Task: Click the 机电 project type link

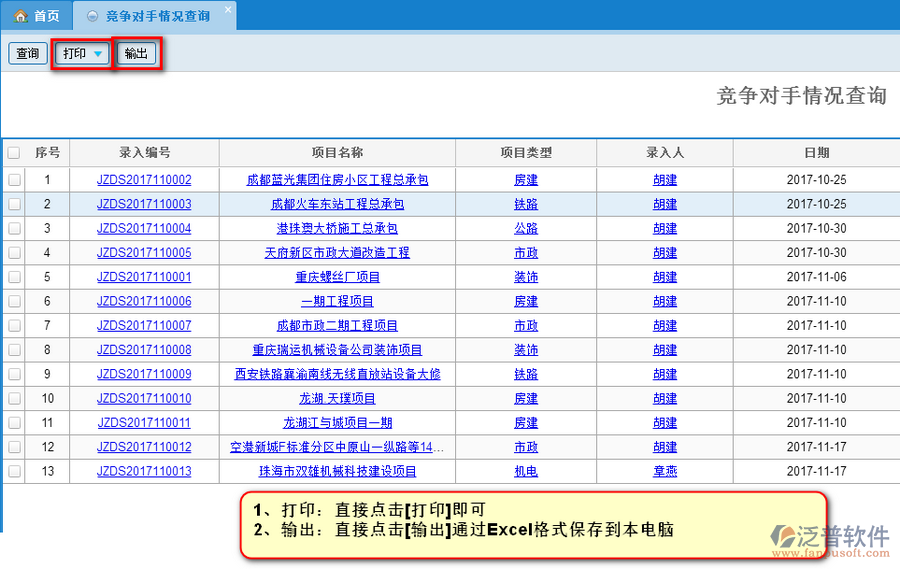Action: 526,471
